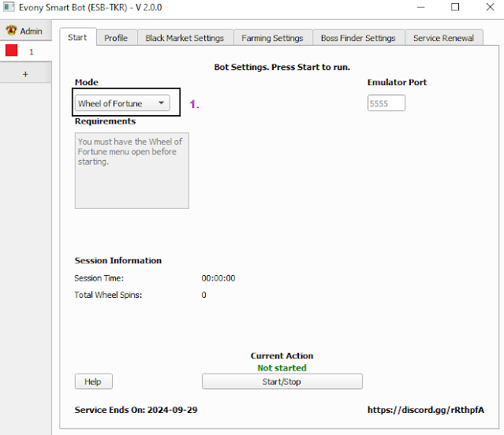Minimize the Evony Smart Bot window
Image resolution: width=504 pixels, height=435 pixels.
click(420, 7)
